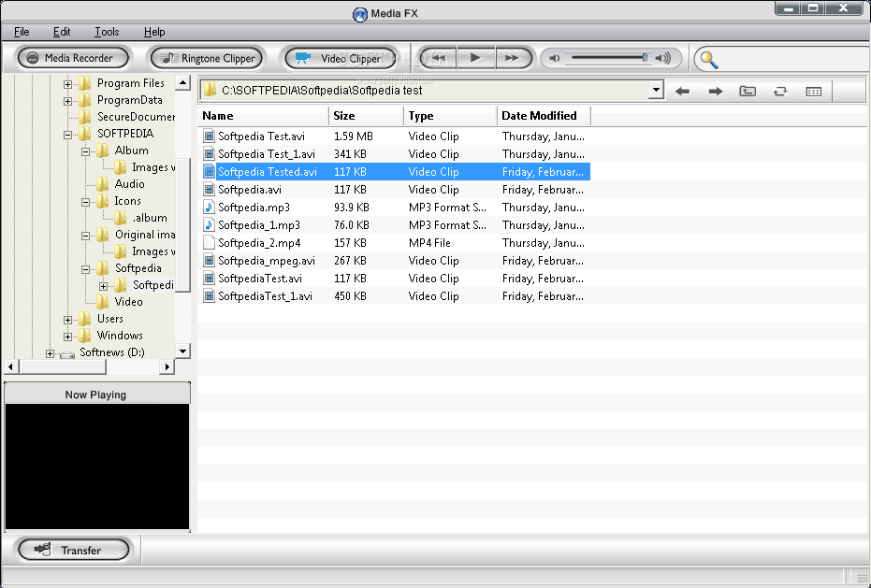Click the view mode icon
871x588 pixels.
click(813, 91)
